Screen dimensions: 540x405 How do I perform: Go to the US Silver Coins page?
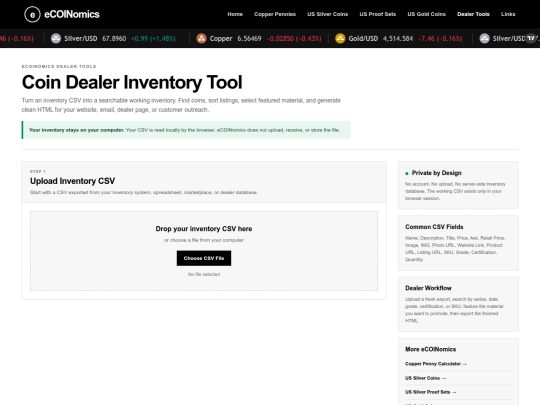tap(328, 14)
